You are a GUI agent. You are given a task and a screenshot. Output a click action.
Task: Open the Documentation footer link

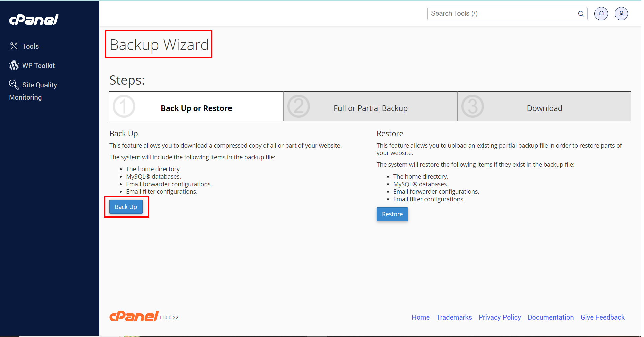550,317
